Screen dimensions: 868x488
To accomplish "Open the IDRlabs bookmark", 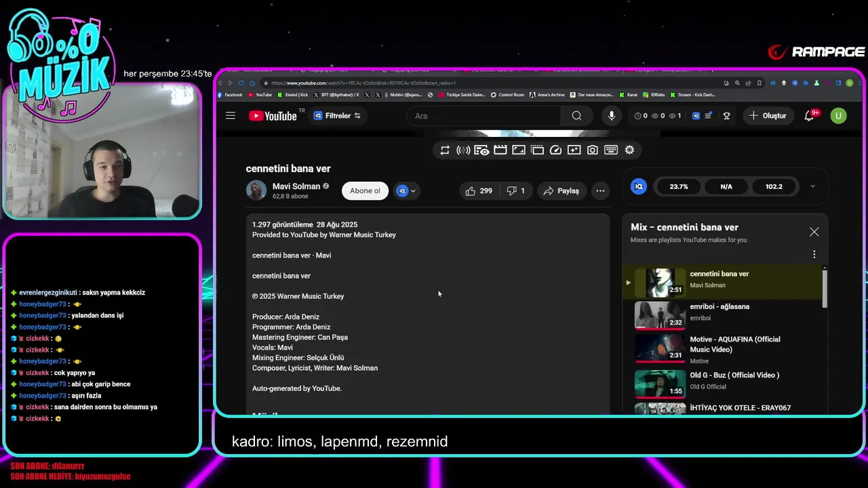I will click(654, 95).
